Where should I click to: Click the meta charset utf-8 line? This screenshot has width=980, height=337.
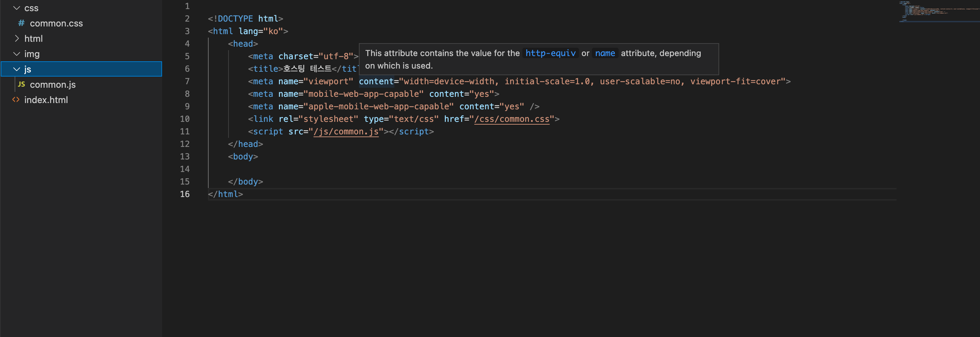point(303,56)
